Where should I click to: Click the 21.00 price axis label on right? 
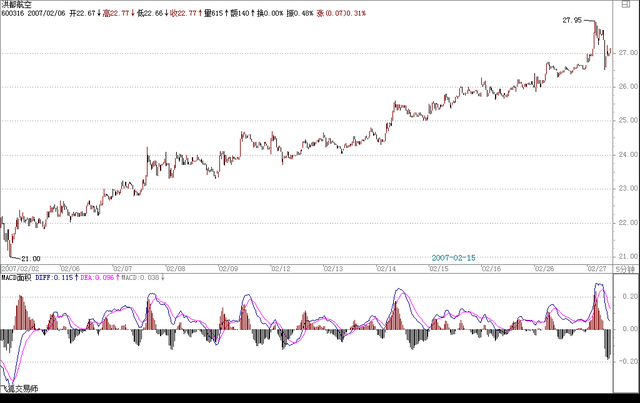pyautogui.click(x=628, y=256)
